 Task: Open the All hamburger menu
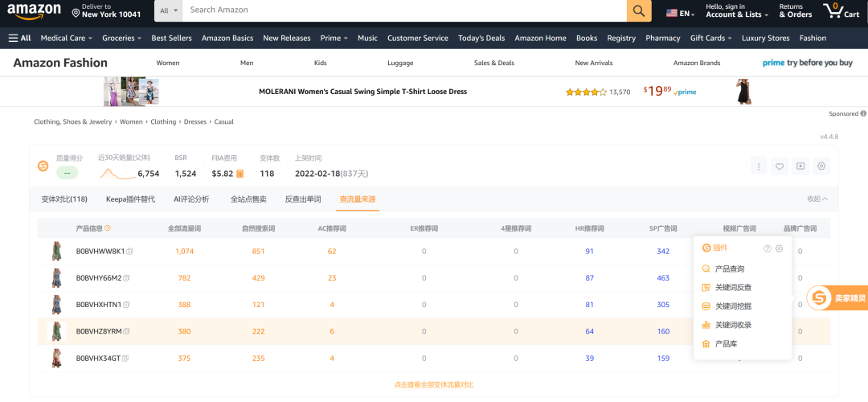[x=19, y=39]
